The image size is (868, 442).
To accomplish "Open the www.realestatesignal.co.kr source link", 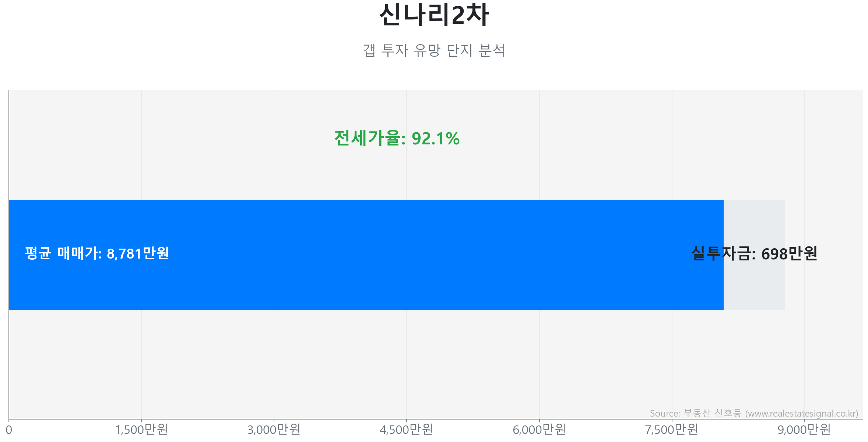I will pyautogui.click(x=802, y=414).
